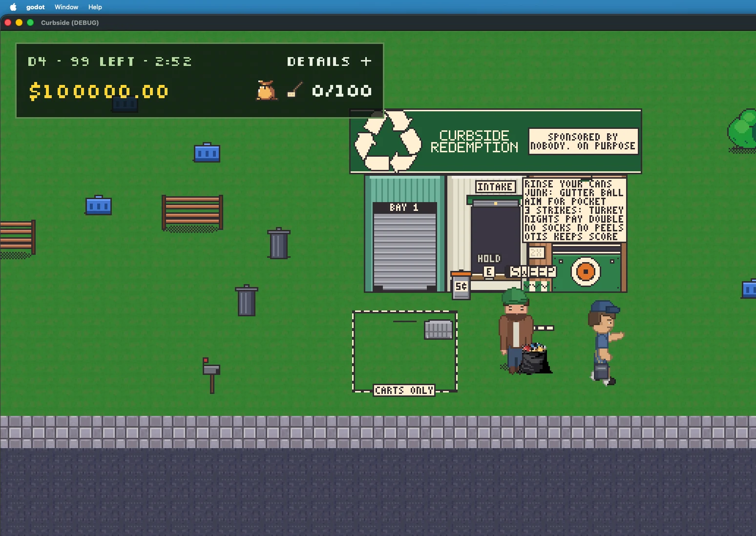Click the INTAKE sign above the door

click(495, 187)
